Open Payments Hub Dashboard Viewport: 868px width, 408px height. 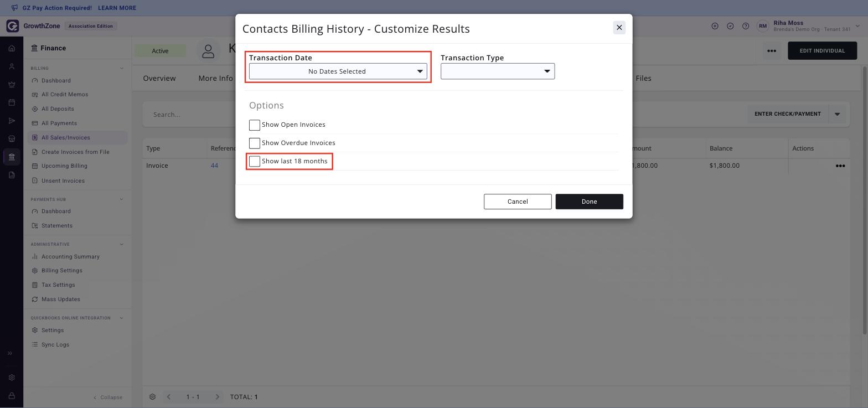(x=56, y=211)
